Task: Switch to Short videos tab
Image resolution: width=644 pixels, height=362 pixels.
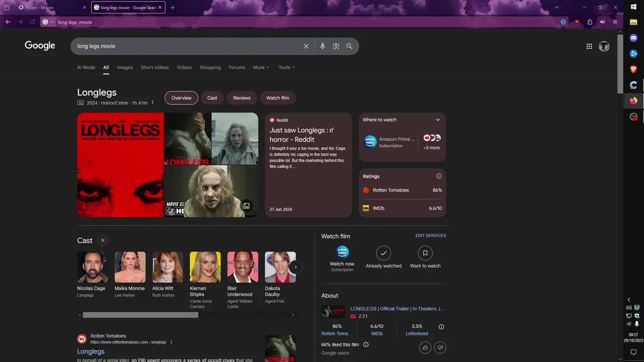Action: tap(155, 67)
